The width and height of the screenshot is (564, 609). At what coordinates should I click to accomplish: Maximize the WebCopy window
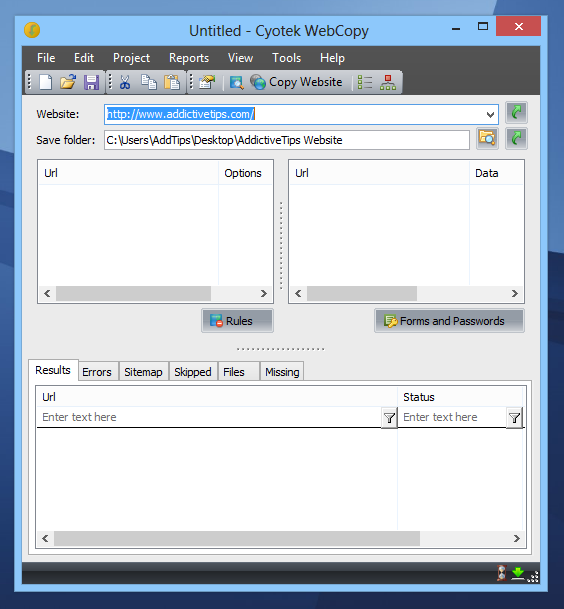(x=483, y=26)
